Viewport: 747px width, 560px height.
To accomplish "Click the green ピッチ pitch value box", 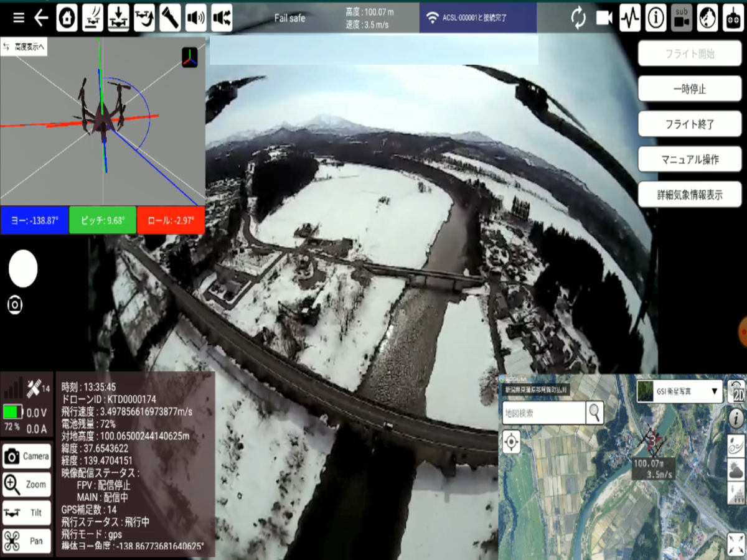I will pyautogui.click(x=102, y=220).
